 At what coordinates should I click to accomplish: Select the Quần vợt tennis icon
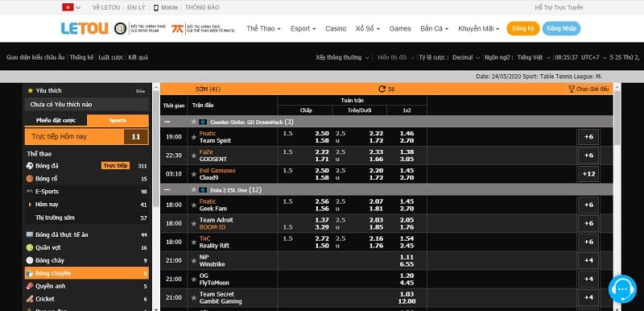[30, 247]
